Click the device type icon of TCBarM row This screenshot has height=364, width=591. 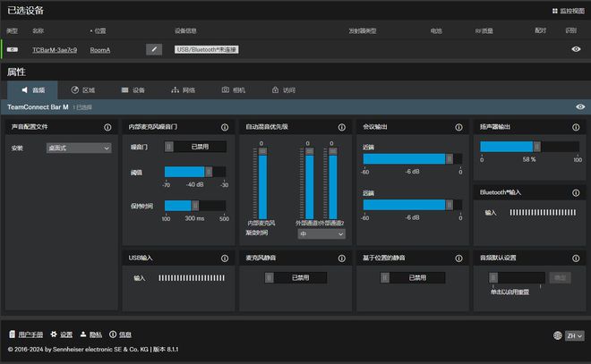[x=13, y=50]
